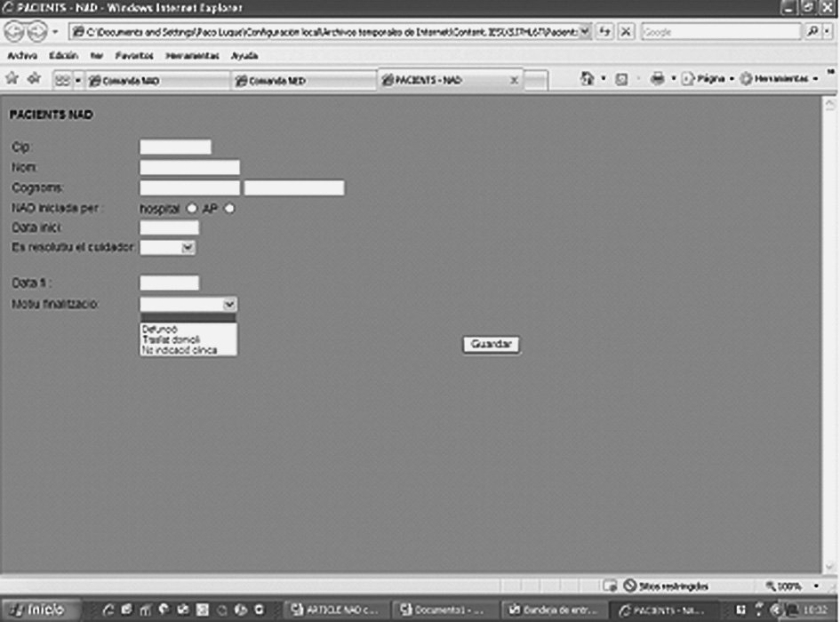Open the Favorites star icon
Screen dimensions: 840x622
click(x=12, y=78)
